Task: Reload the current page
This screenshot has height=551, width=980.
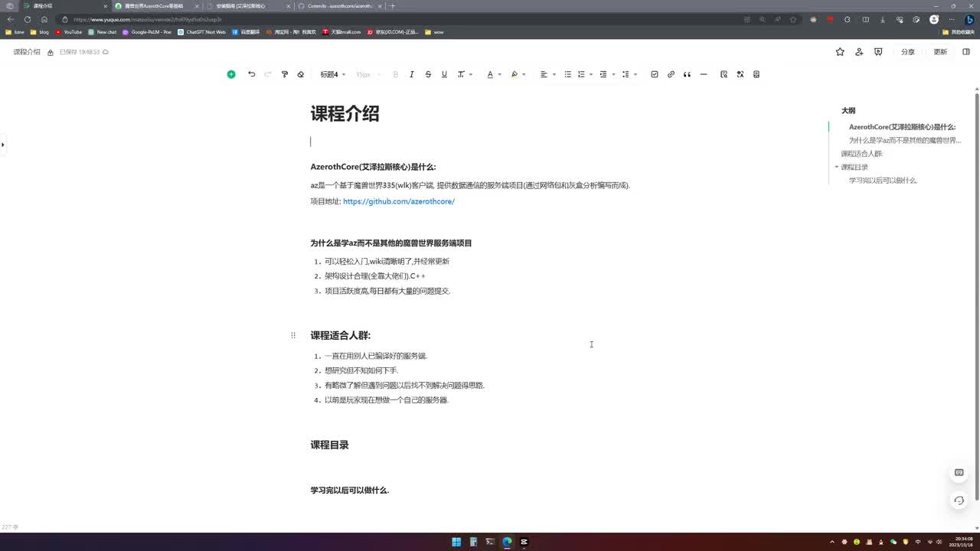Action: pos(28,19)
